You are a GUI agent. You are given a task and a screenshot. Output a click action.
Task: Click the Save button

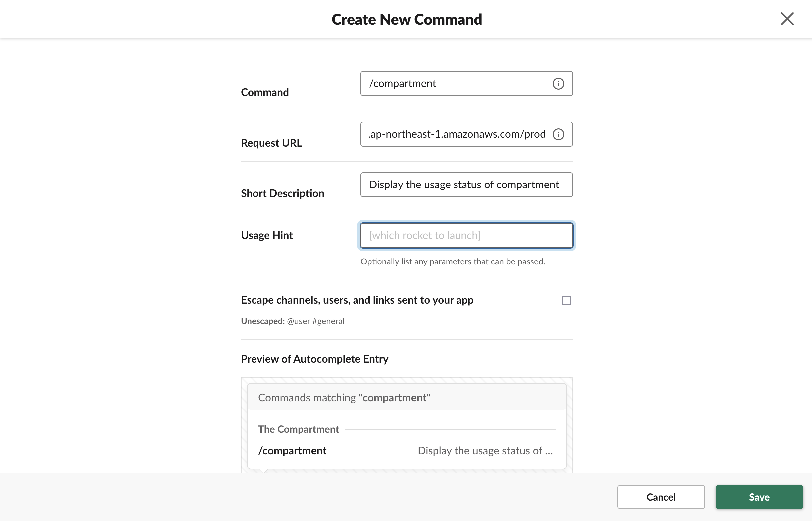(759, 497)
